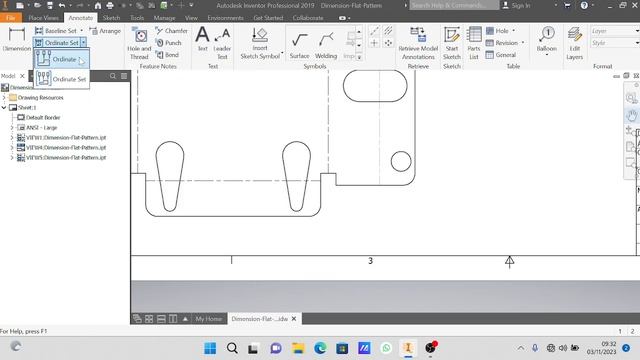Open the Style combo box
640x360 pixels.
click(x=614, y=43)
